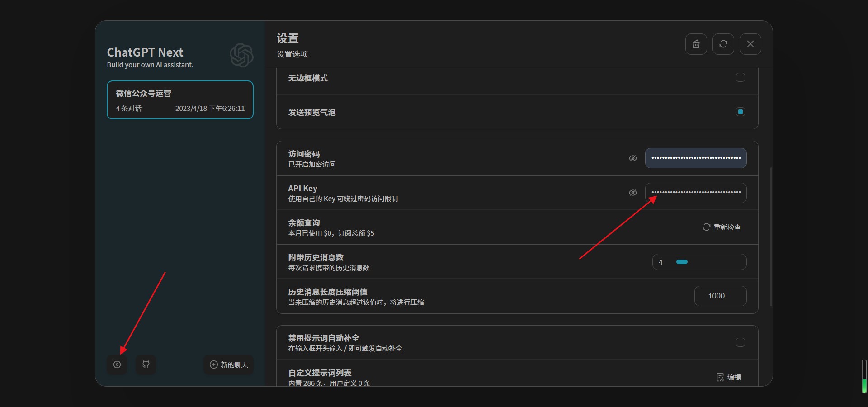868x407 pixels.
Task: Click the reset settings refresh icon
Action: pyautogui.click(x=723, y=44)
